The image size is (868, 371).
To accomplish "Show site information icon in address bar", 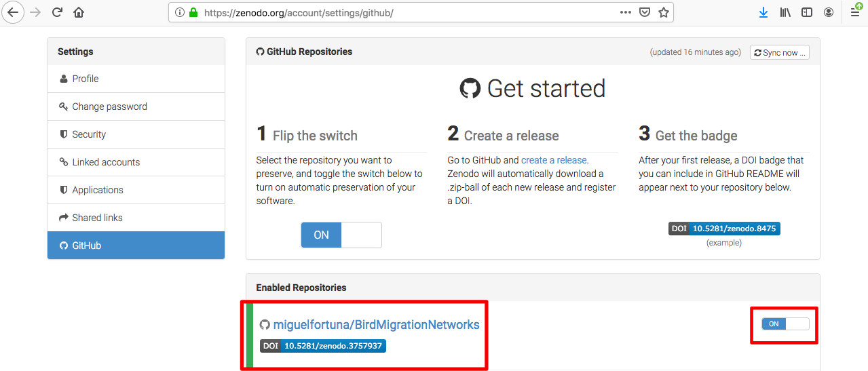I will point(179,12).
